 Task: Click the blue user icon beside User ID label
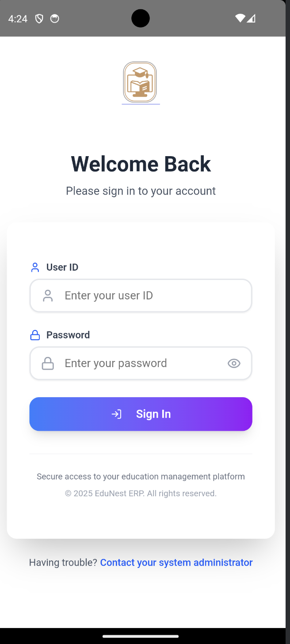click(35, 267)
